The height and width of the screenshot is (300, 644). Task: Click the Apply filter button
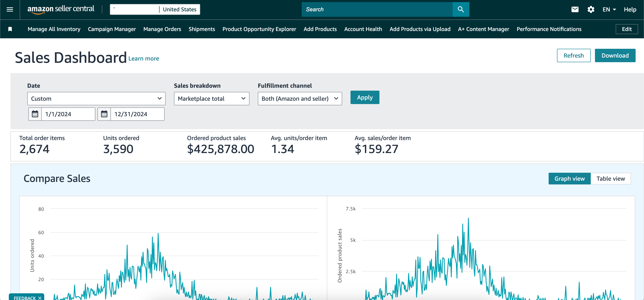(365, 97)
